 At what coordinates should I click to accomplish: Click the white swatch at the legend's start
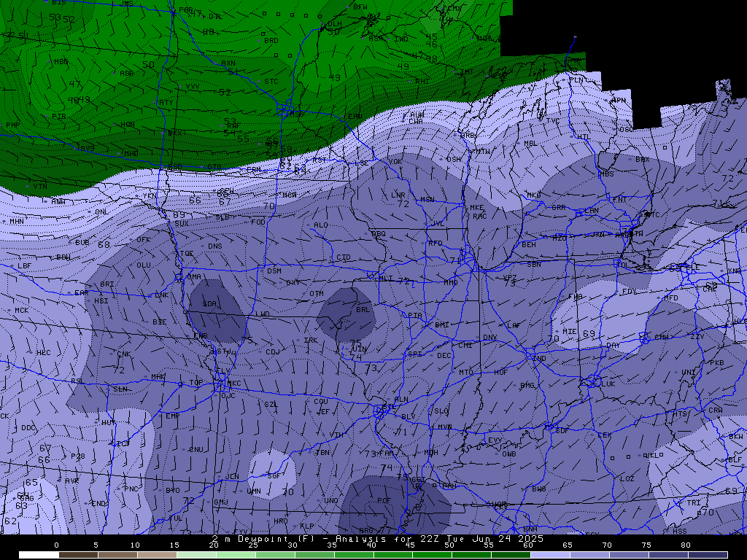click(39, 555)
